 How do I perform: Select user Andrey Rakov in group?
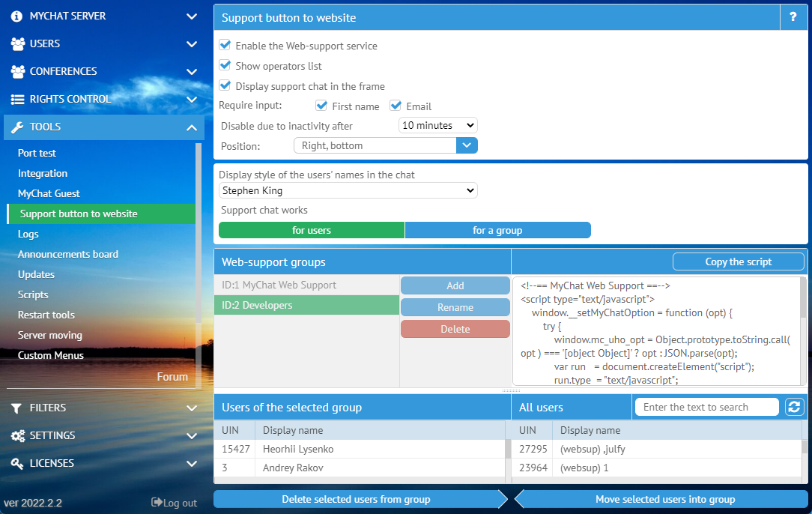[360, 468]
